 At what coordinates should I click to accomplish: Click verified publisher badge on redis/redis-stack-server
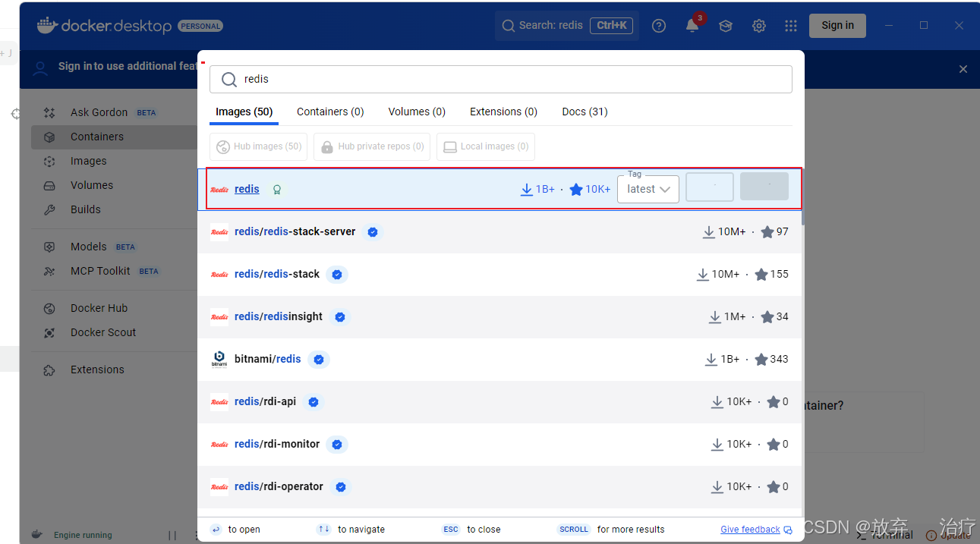point(373,232)
